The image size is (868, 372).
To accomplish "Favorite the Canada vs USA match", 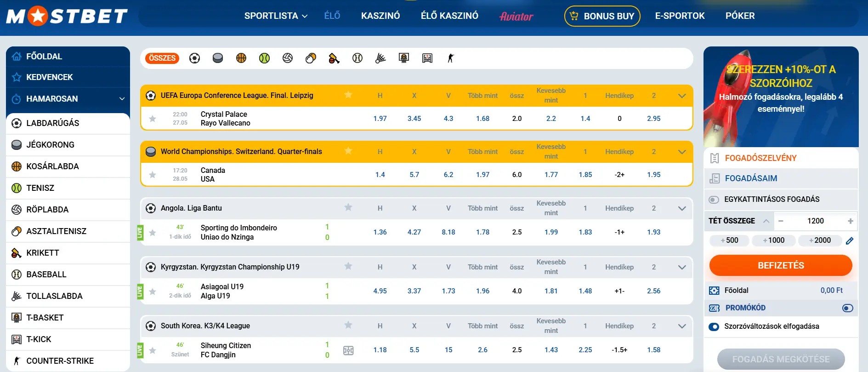I will point(153,175).
